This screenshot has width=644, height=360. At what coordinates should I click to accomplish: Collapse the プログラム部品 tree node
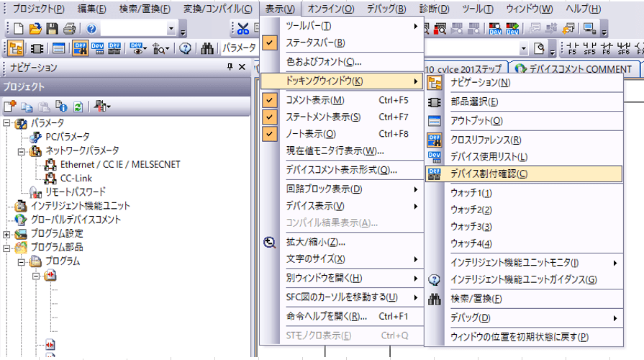6,248
